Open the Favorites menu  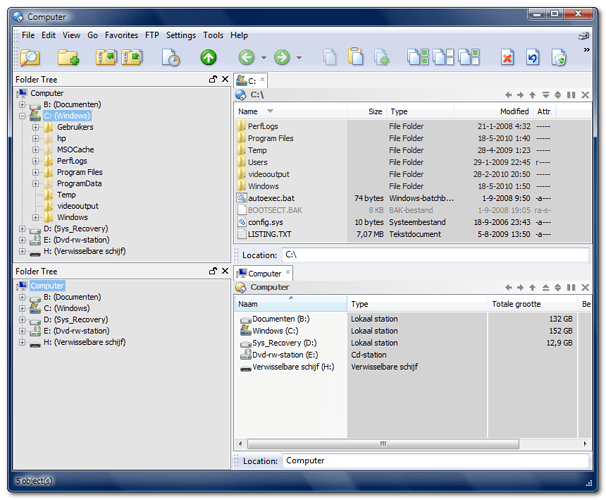[121, 35]
